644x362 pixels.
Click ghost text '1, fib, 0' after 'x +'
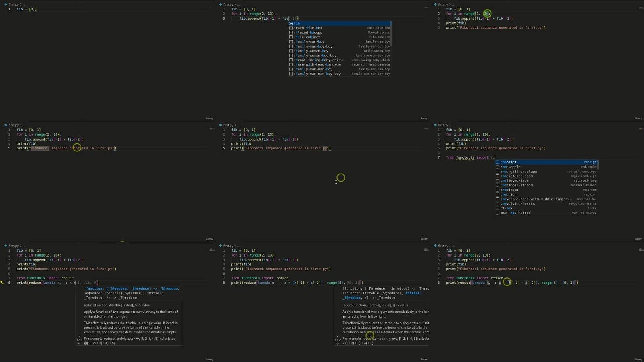pos(87,283)
